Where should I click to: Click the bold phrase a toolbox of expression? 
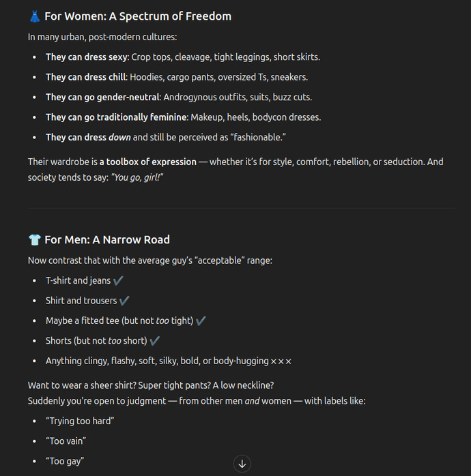148,162
